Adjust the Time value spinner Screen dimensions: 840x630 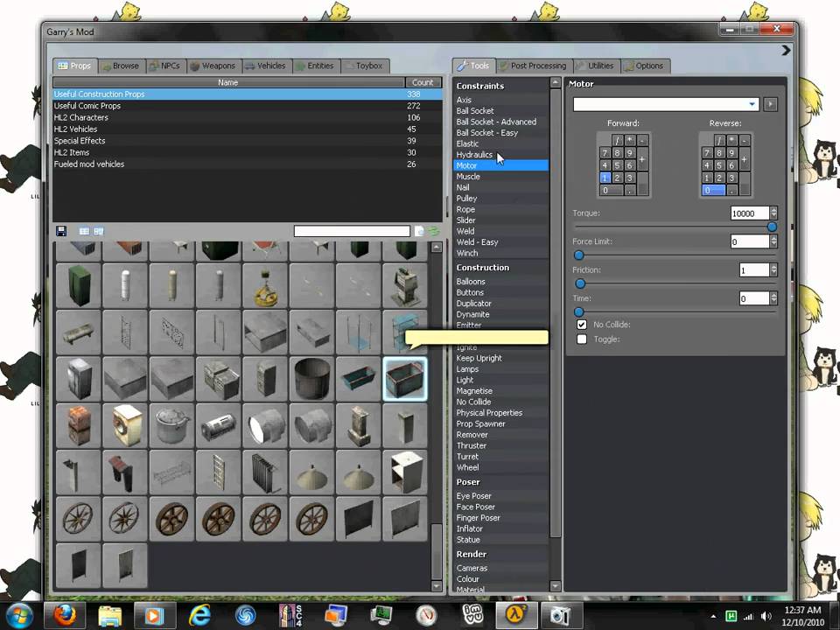click(773, 298)
